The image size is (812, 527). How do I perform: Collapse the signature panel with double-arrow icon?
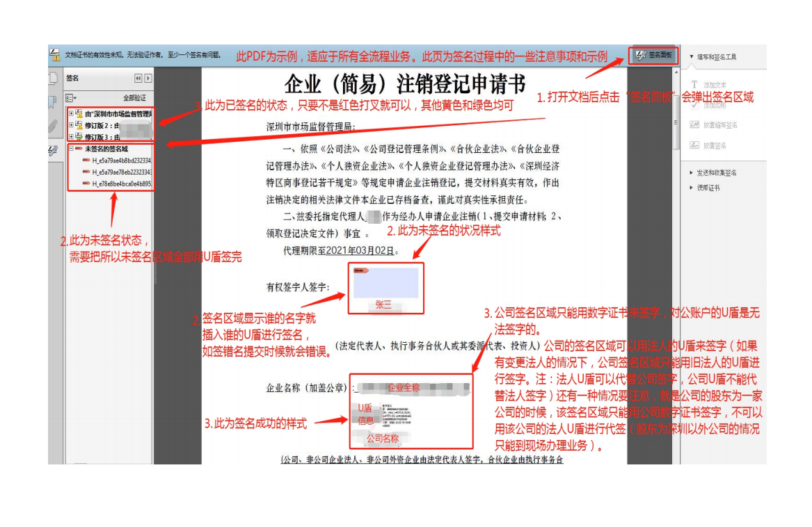point(138,79)
